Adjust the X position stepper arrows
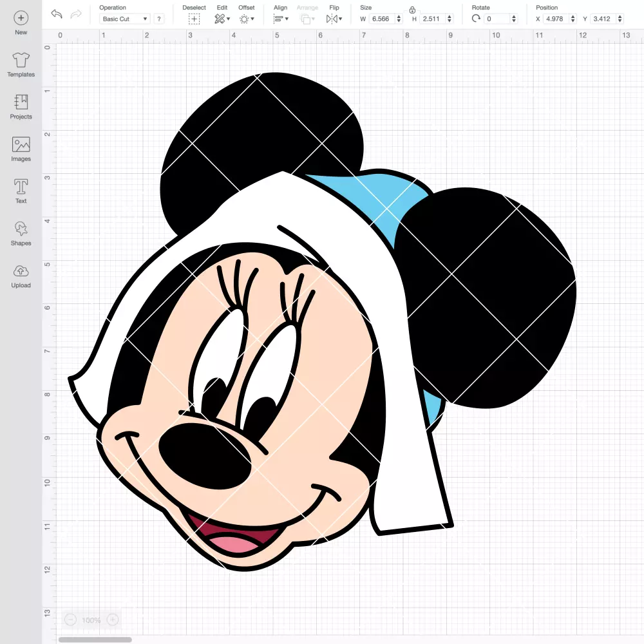Screen dimensions: 644x644 click(x=573, y=19)
